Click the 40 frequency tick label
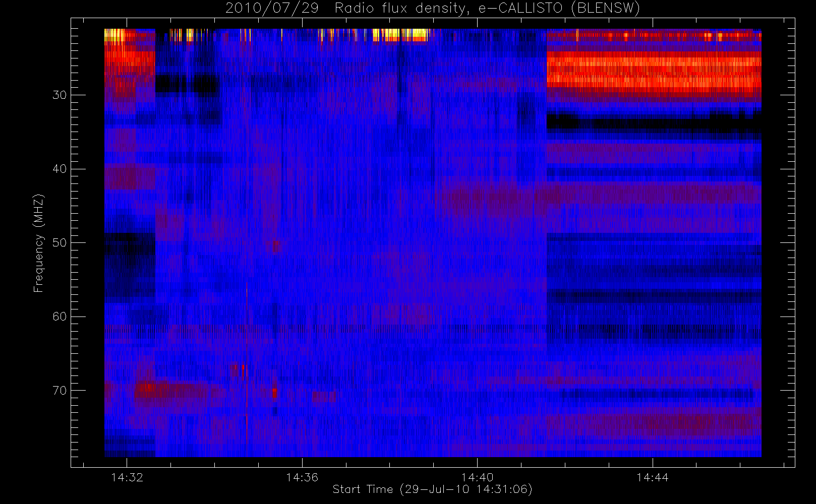The height and width of the screenshot is (504, 816). pyautogui.click(x=60, y=169)
